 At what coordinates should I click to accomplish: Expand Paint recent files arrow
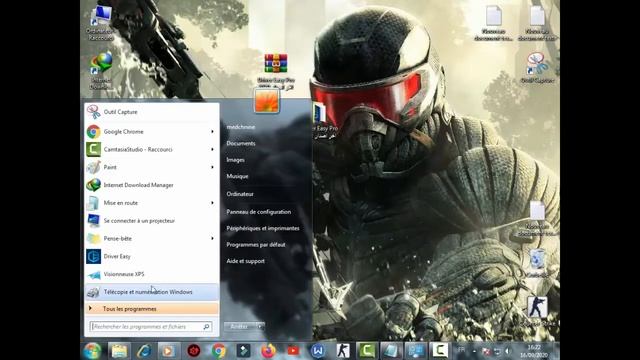click(212, 167)
